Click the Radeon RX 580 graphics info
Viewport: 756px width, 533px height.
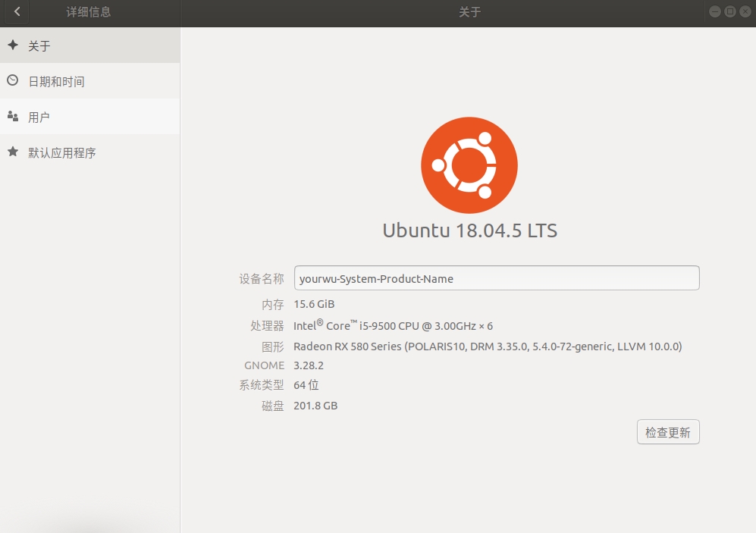pyautogui.click(x=486, y=345)
